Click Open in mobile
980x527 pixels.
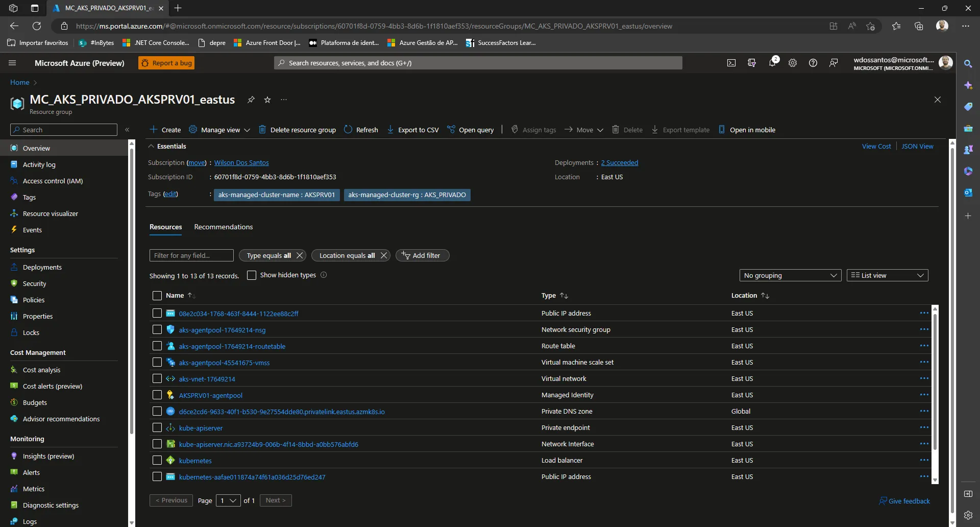click(747, 130)
